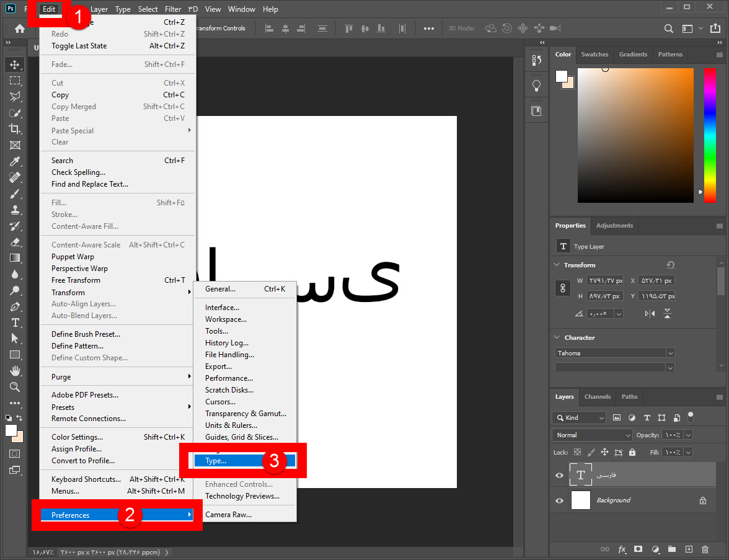The width and height of the screenshot is (729, 560).
Task: Hide the Background layer with eye icon
Action: (559, 500)
